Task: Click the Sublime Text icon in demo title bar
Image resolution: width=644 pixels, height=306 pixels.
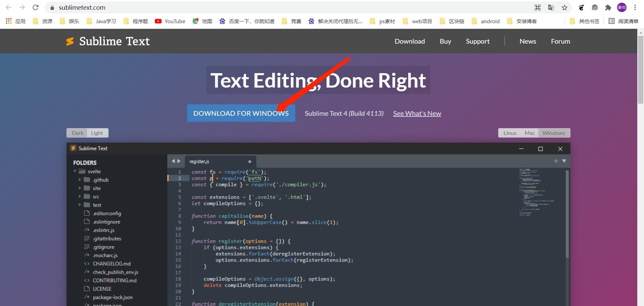Action: coord(73,148)
